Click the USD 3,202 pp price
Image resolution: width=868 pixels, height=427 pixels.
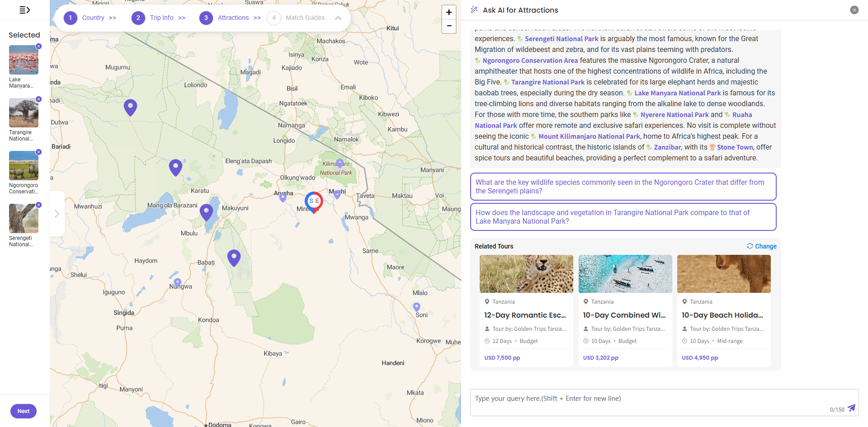pos(600,358)
